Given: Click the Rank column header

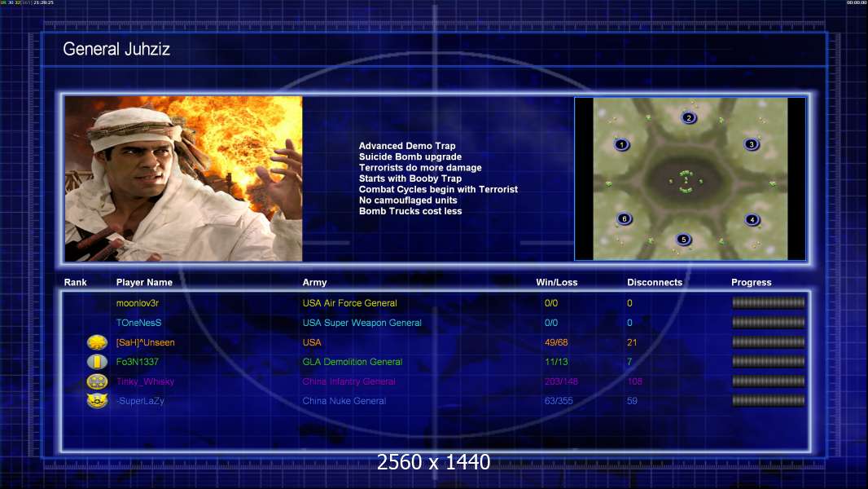Looking at the screenshot, I should pyautogui.click(x=75, y=283).
